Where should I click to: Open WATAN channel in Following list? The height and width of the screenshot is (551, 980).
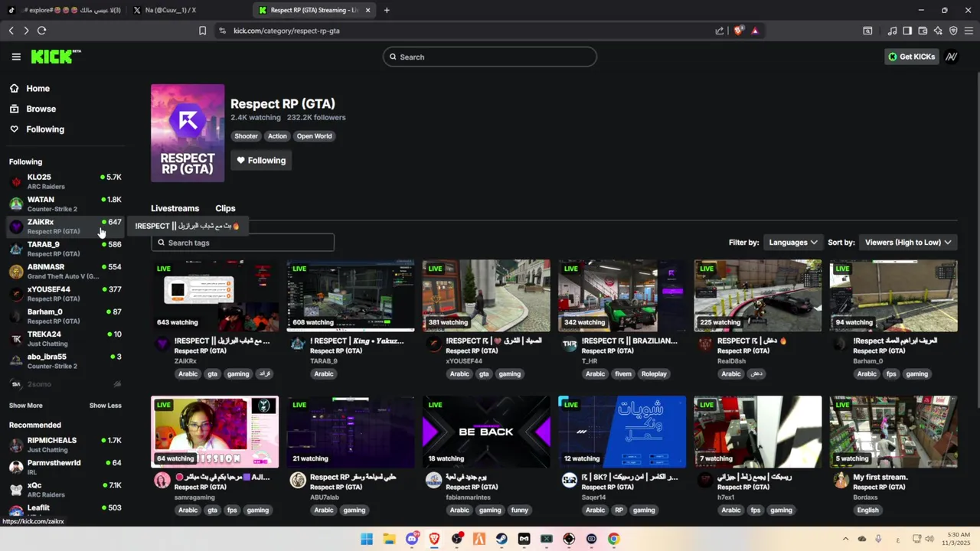(x=65, y=204)
